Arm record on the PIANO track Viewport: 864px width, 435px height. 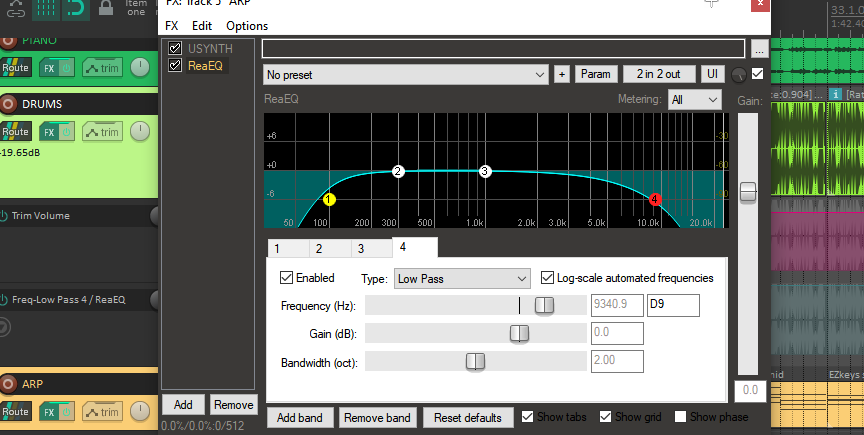[x=6, y=41]
